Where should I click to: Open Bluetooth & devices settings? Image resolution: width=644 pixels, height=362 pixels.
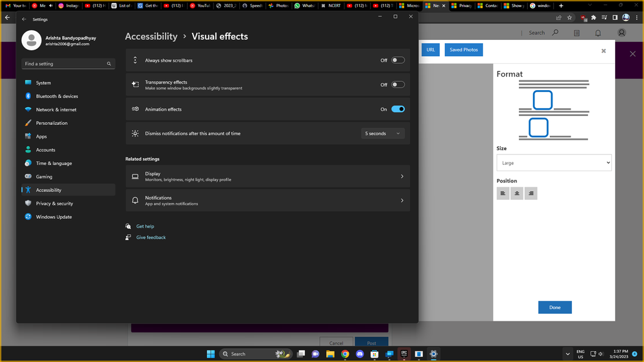click(x=68, y=96)
